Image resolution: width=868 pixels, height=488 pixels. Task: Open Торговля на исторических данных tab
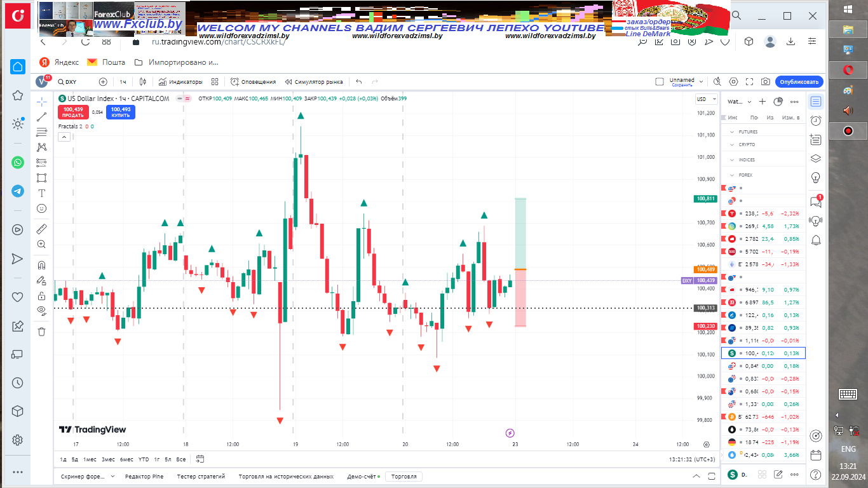tap(286, 476)
